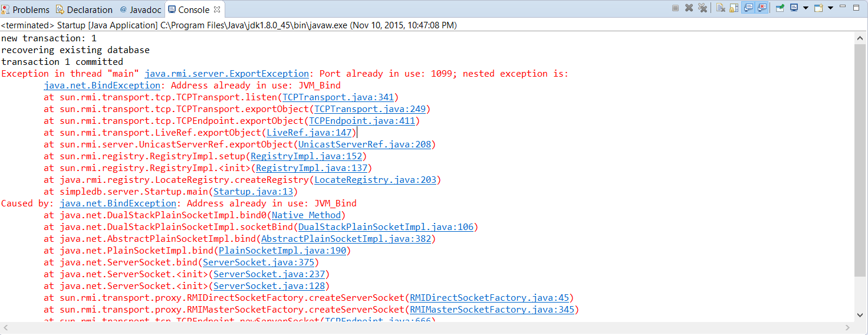
Task: Pin the current console
Action: (x=780, y=8)
